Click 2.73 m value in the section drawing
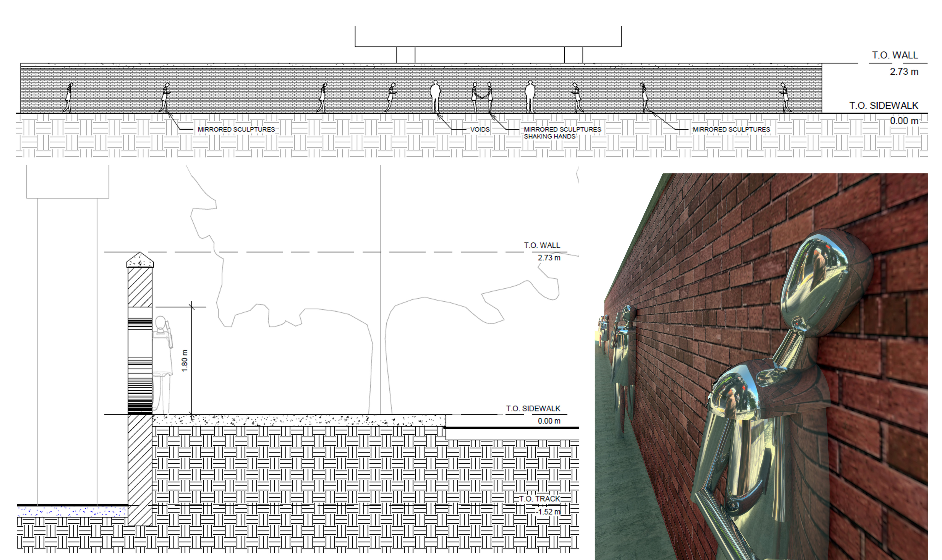942x560 pixels. coord(549,258)
